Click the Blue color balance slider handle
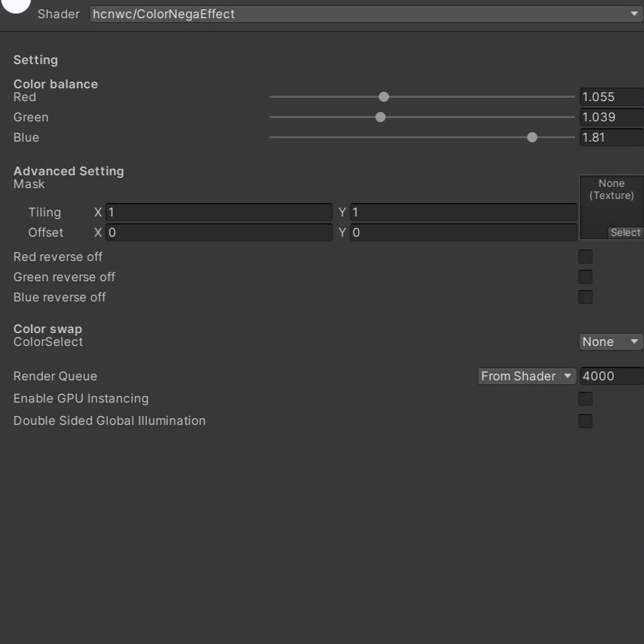This screenshot has height=644, width=644. pos(532,137)
